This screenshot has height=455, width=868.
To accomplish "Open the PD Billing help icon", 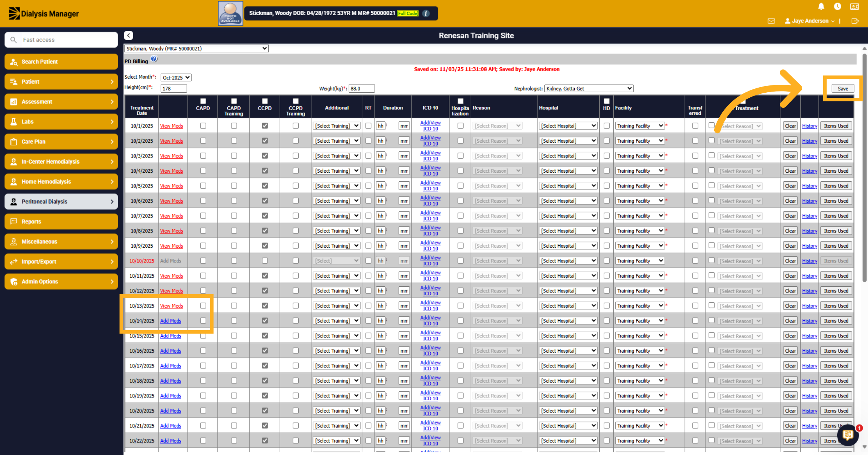I will click(x=154, y=59).
